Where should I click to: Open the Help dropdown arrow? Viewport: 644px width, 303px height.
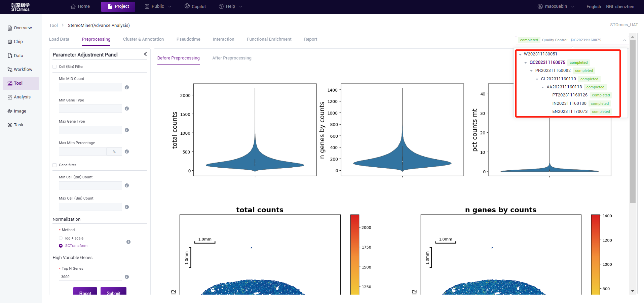[x=240, y=6]
